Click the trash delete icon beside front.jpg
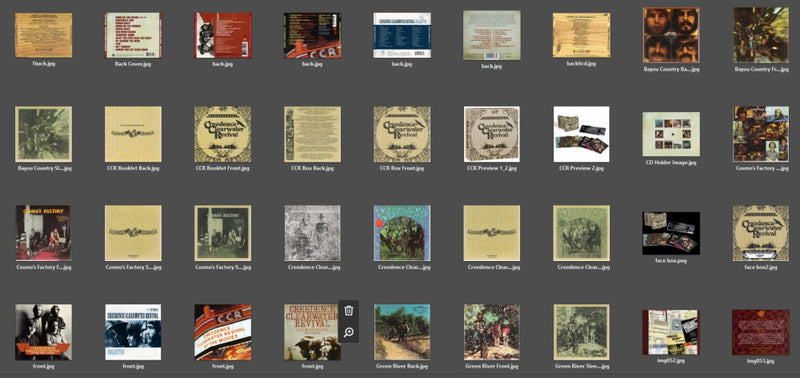Screen dimensions: 800x378 tap(348, 311)
